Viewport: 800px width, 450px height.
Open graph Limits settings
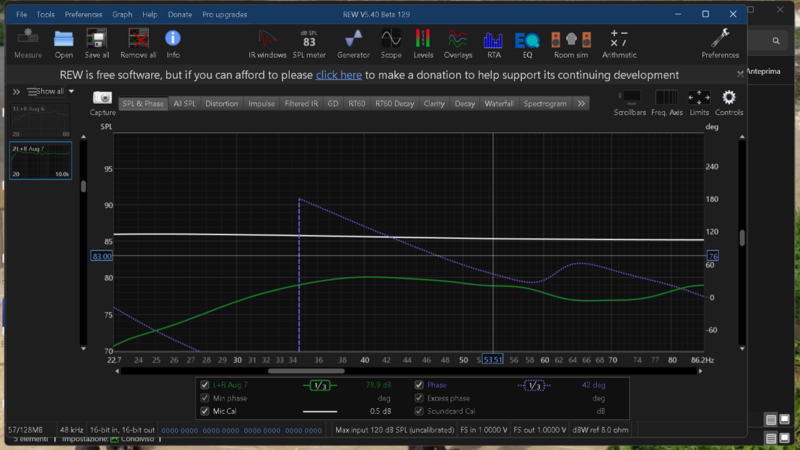[699, 103]
